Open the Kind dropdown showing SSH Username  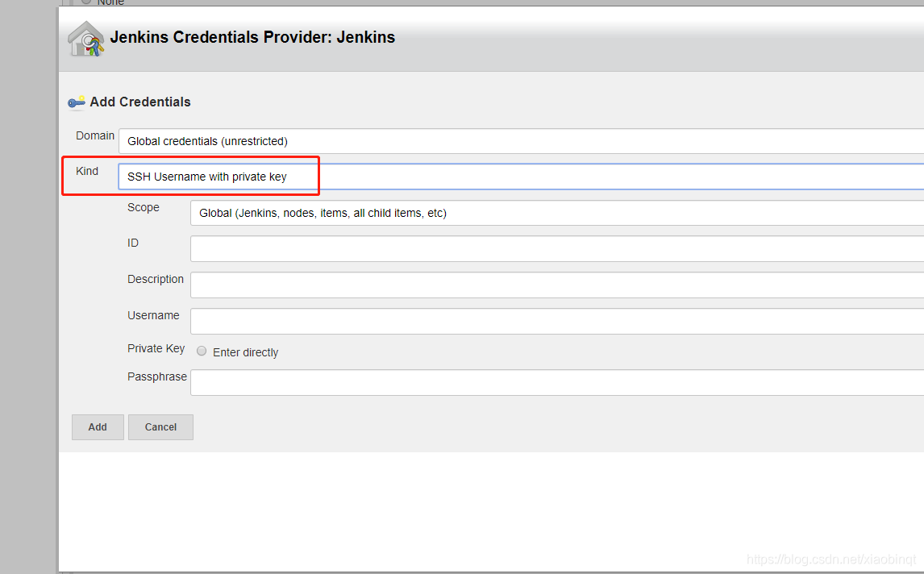[521, 177]
